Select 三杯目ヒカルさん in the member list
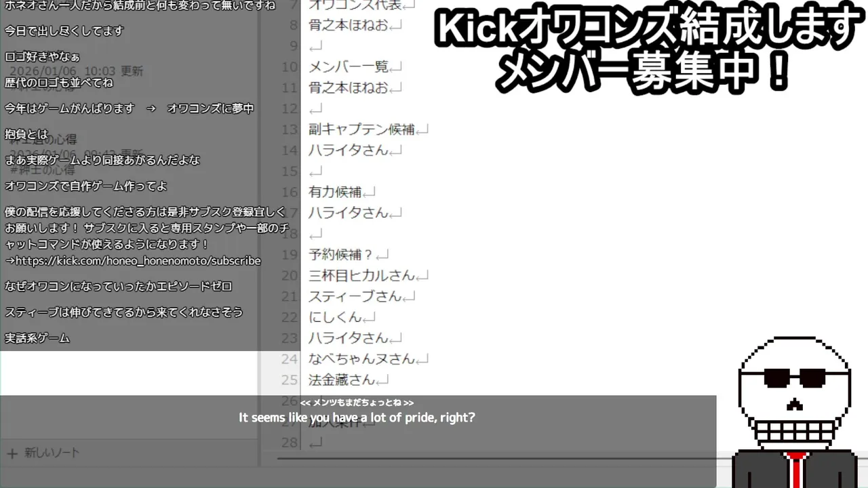The height and width of the screenshot is (488, 868). (361, 276)
